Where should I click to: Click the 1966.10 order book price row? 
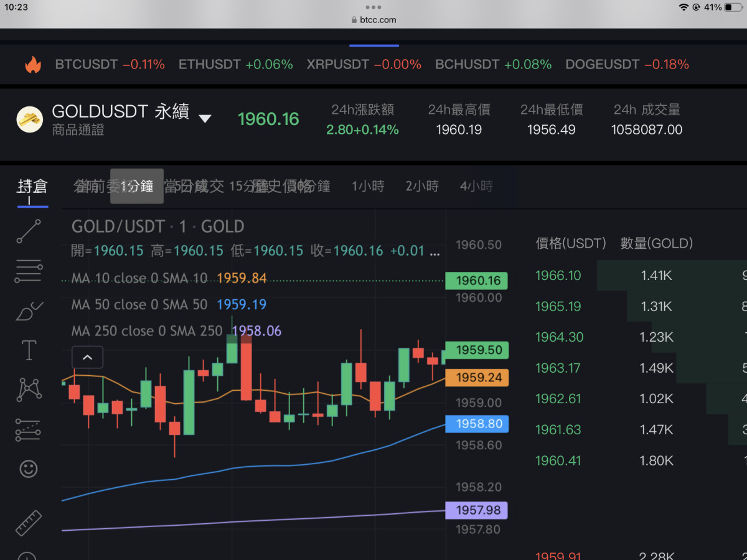[558, 275]
